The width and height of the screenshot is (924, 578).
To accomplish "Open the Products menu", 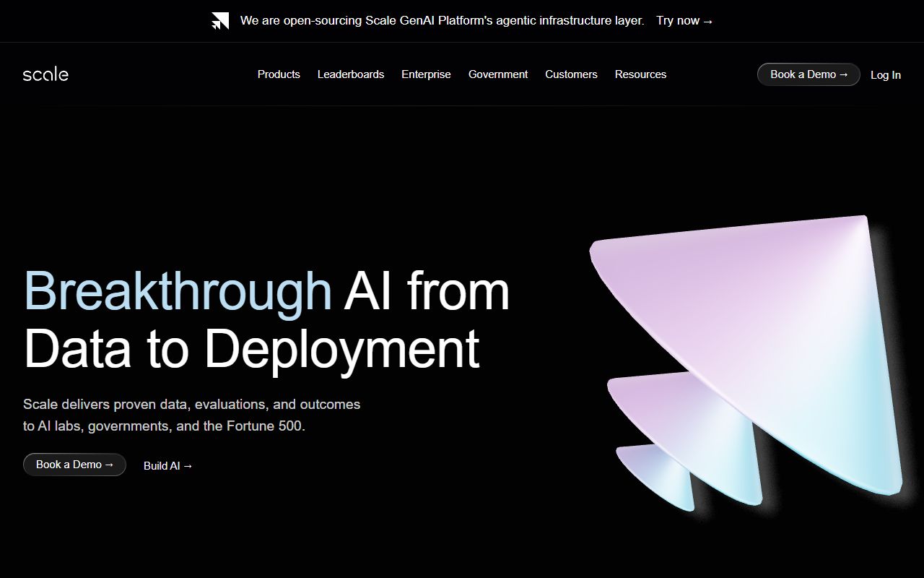I will 279,74.
